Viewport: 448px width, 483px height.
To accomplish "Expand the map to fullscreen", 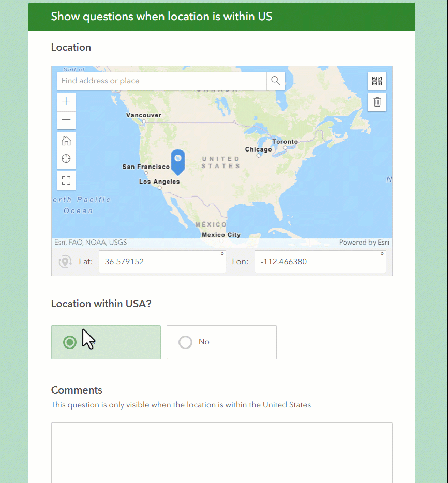I will pos(66,180).
